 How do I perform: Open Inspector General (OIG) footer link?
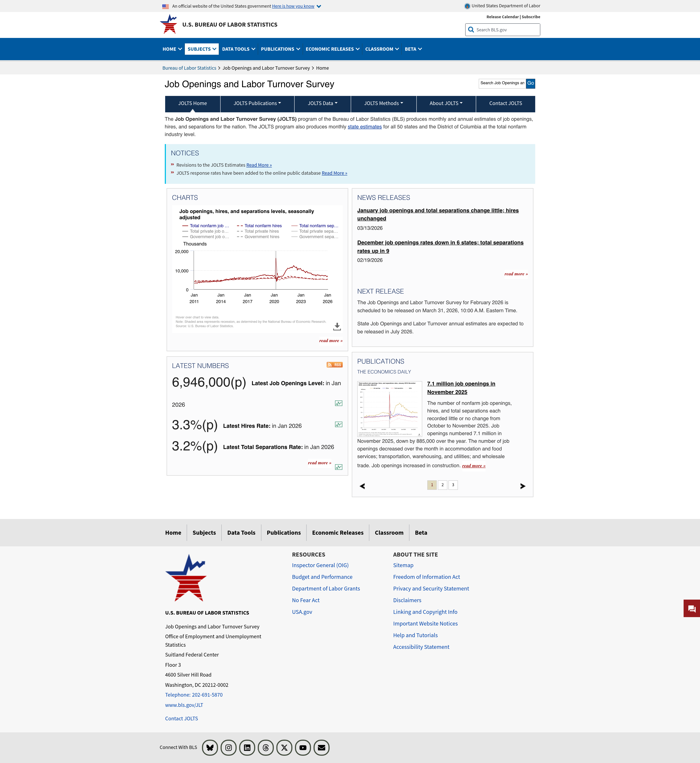click(x=320, y=565)
